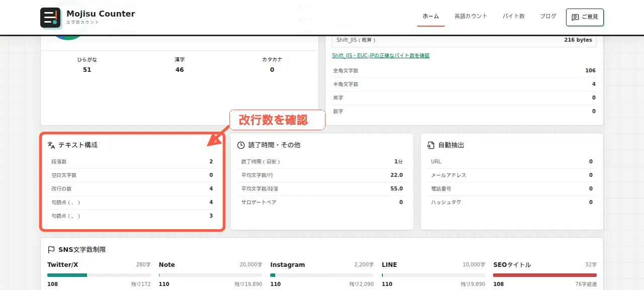Go to the バイト数 page
Screen dimensions: 644x290
click(x=514, y=16)
